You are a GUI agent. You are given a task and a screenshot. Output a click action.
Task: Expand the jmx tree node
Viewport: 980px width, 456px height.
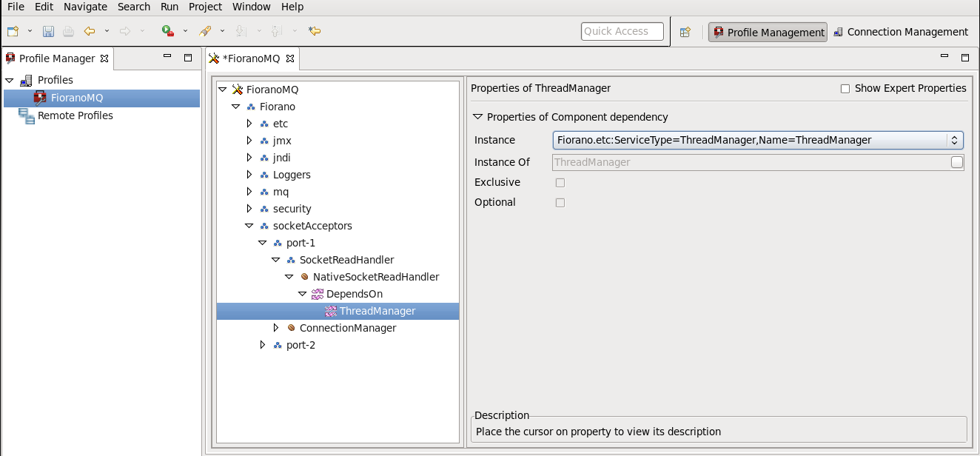(249, 141)
